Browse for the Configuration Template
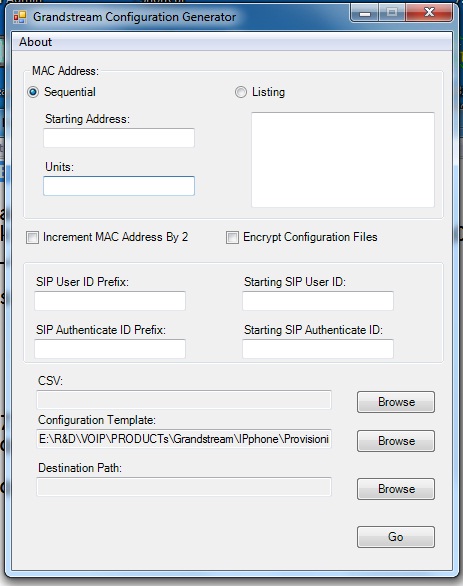 tap(396, 441)
